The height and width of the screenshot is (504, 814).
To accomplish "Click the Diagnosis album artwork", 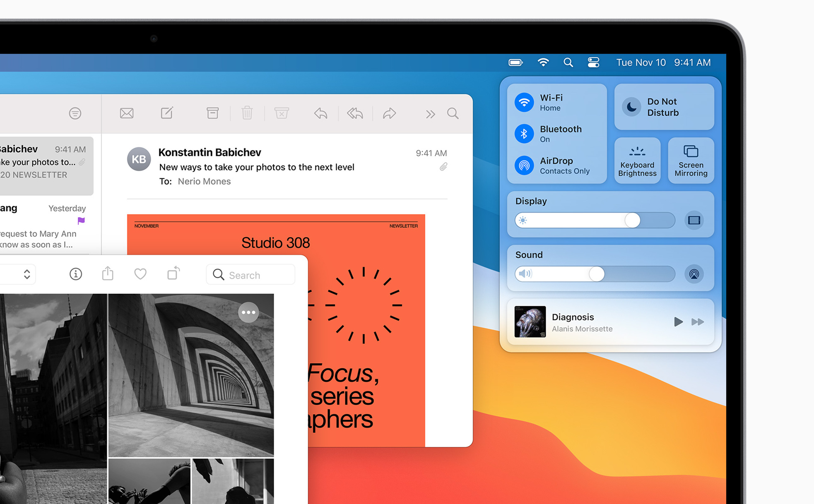I will (530, 322).
